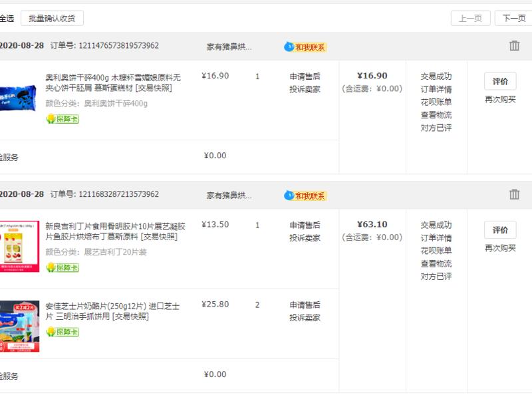Click 申请售后 for Anchor cheese item
This screenshot has width=532, height=399.
(305, 305)
